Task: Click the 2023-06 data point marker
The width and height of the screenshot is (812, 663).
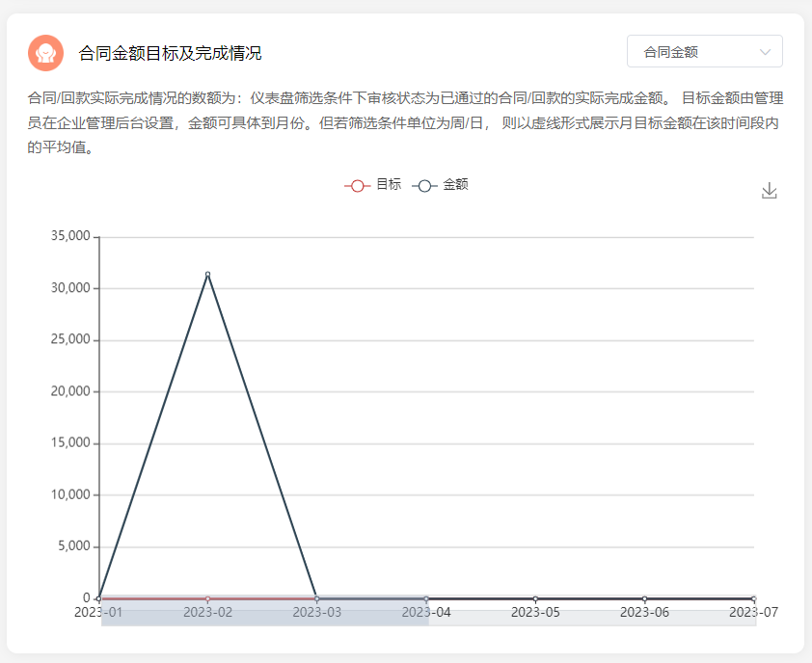Action: 644,598
